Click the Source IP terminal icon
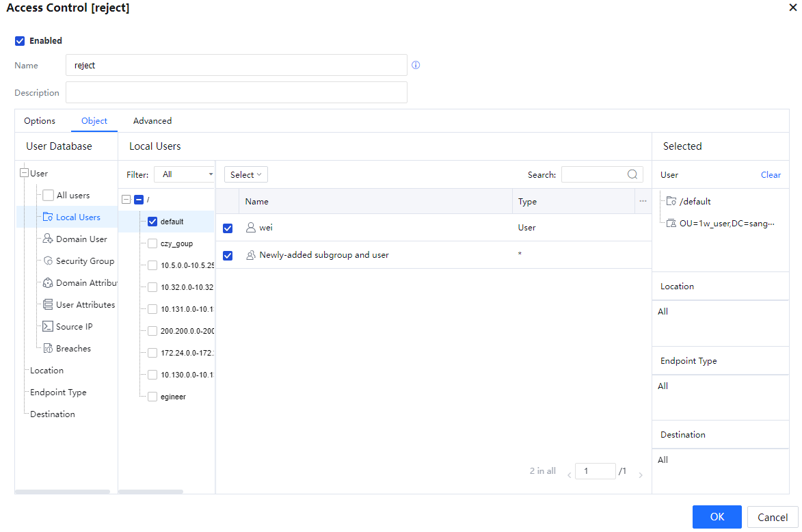This screenshot has height=532, width=802. [48, 327]
